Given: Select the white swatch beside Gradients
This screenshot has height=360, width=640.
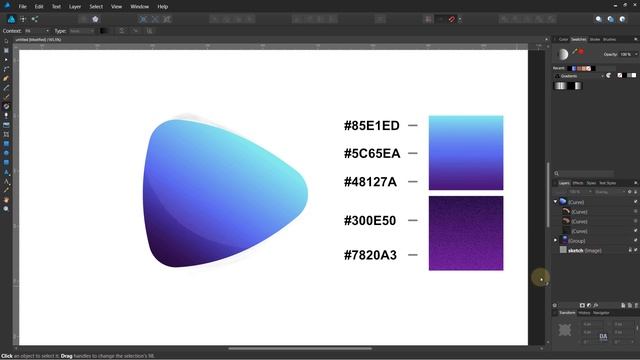Looking at the screenshot, I should 634,76.
